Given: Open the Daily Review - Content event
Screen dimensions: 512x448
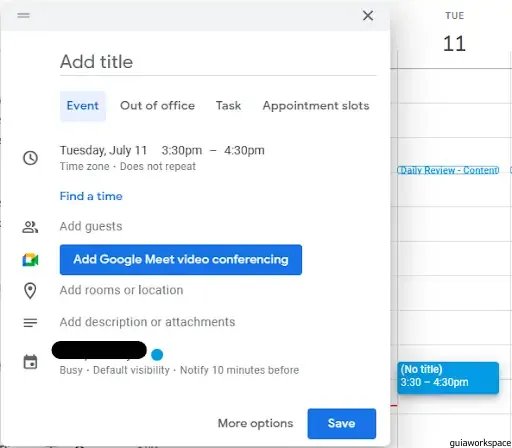Looking at the screenshot, I should pyautogui.click(x=448, y=170).
